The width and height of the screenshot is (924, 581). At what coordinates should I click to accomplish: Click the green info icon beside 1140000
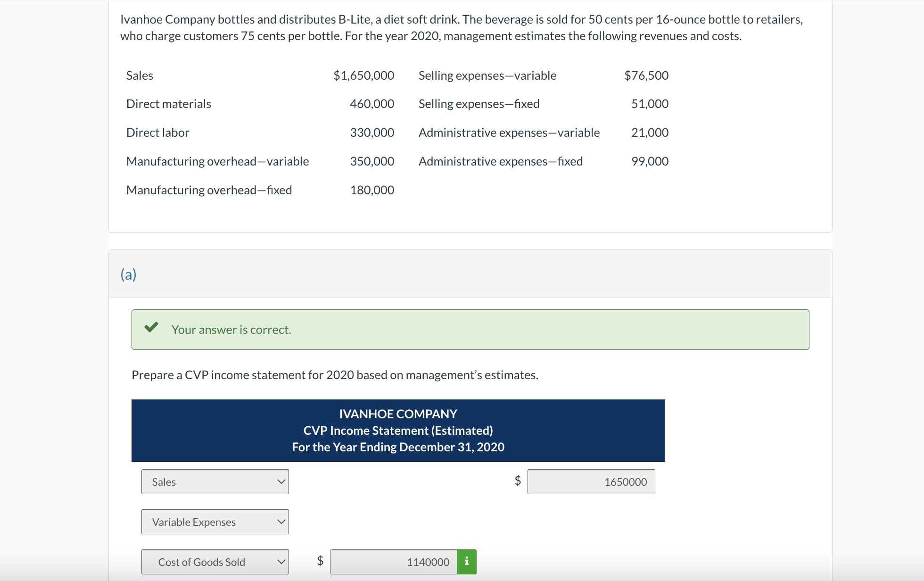[466, 561]
